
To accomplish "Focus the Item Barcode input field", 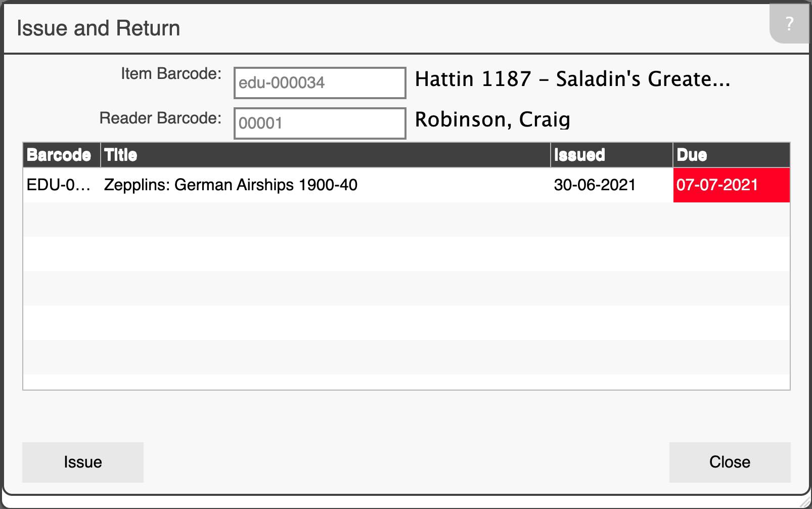I will click(x=320, y=83).
